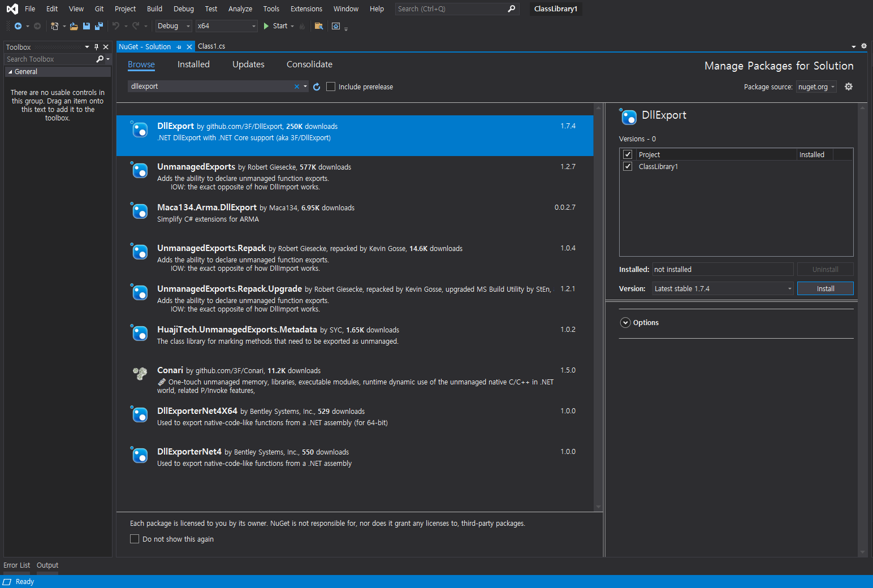873x588 pixels.
Task: Expand the Start button dropdown arrow
Action: 292,26
